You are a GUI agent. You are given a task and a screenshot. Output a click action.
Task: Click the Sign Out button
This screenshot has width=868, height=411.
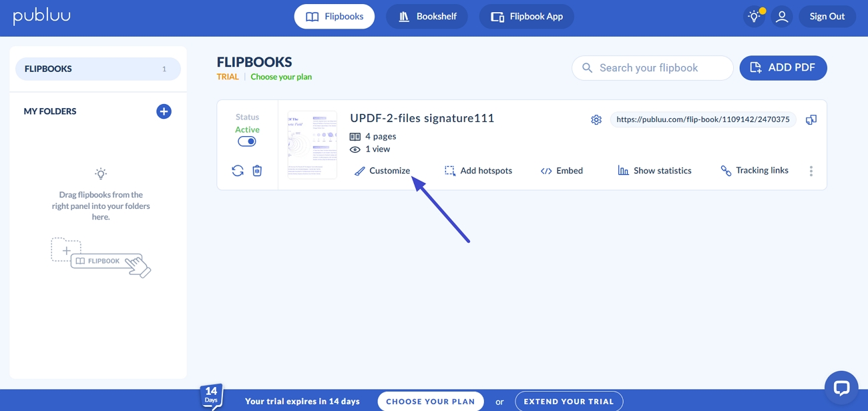[x=827, y=17]
